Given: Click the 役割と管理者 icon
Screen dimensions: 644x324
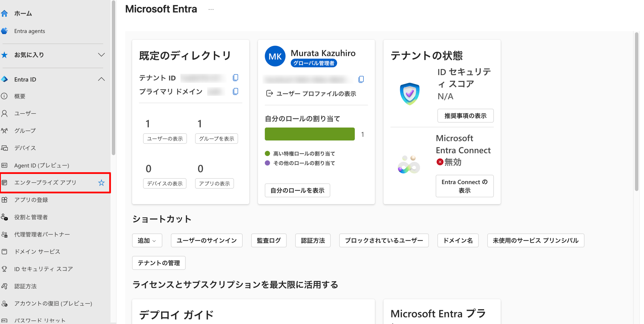Looking at the screenshot, I should [4, 217].
